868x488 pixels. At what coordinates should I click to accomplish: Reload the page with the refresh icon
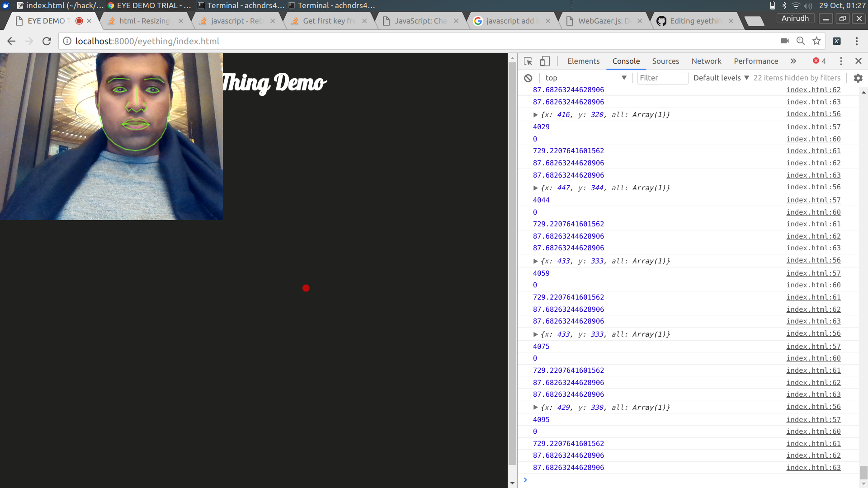pyautogui.click(x=47, y=41)
